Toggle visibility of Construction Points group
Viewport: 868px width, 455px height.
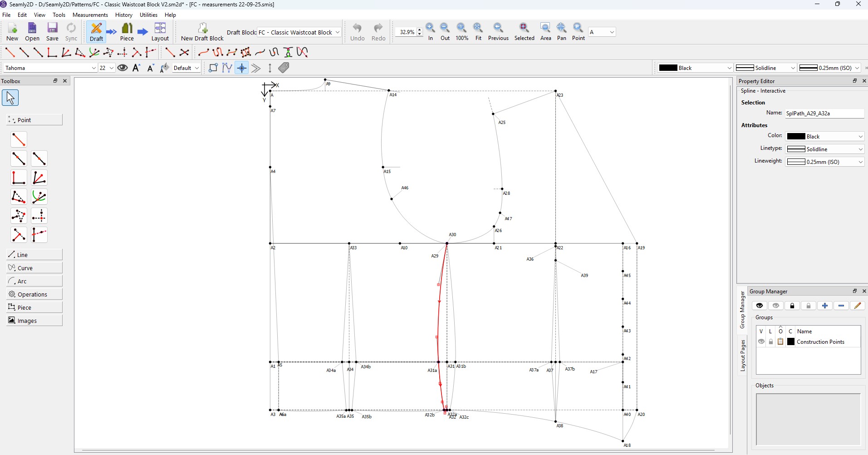point(761,342)
